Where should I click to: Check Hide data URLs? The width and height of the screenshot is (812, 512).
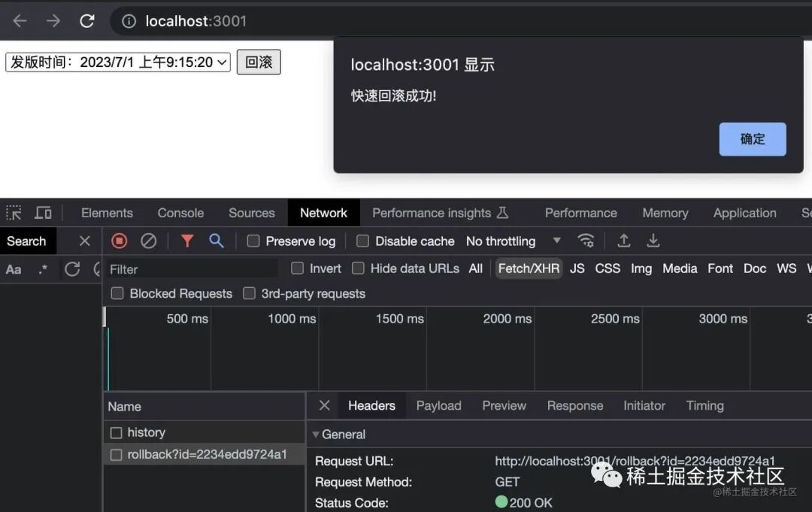(358, 268)
